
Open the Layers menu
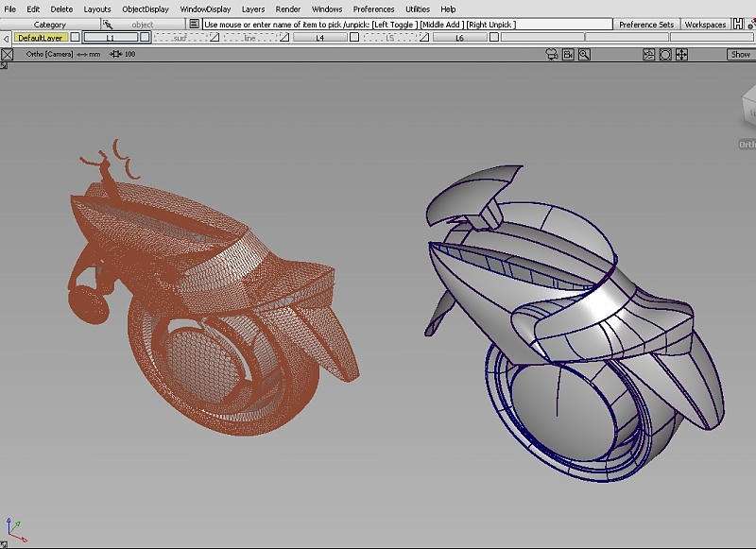point(253,9)
